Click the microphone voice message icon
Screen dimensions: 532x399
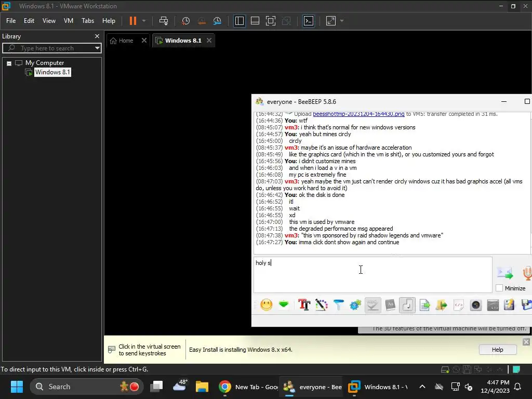coord(527,273)
